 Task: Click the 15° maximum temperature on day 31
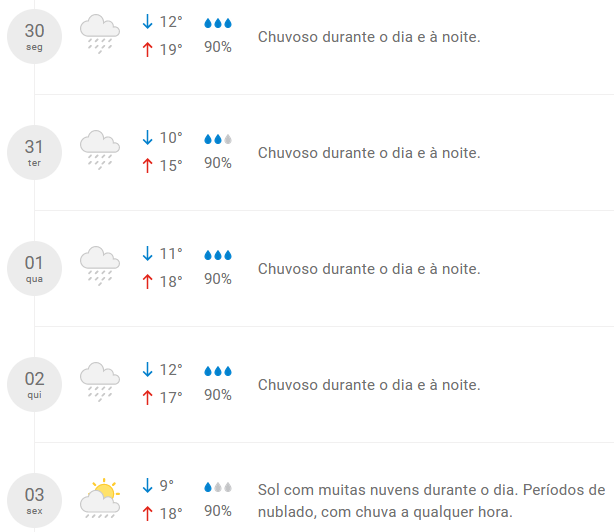171,165
